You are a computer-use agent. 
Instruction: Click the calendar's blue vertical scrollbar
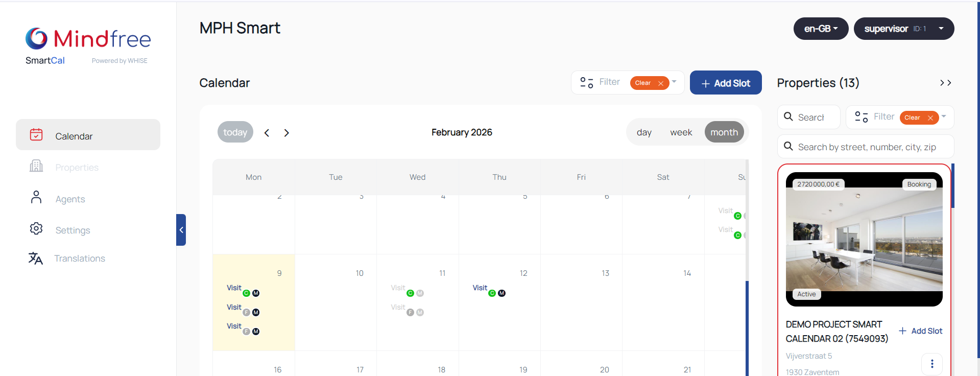747,328
